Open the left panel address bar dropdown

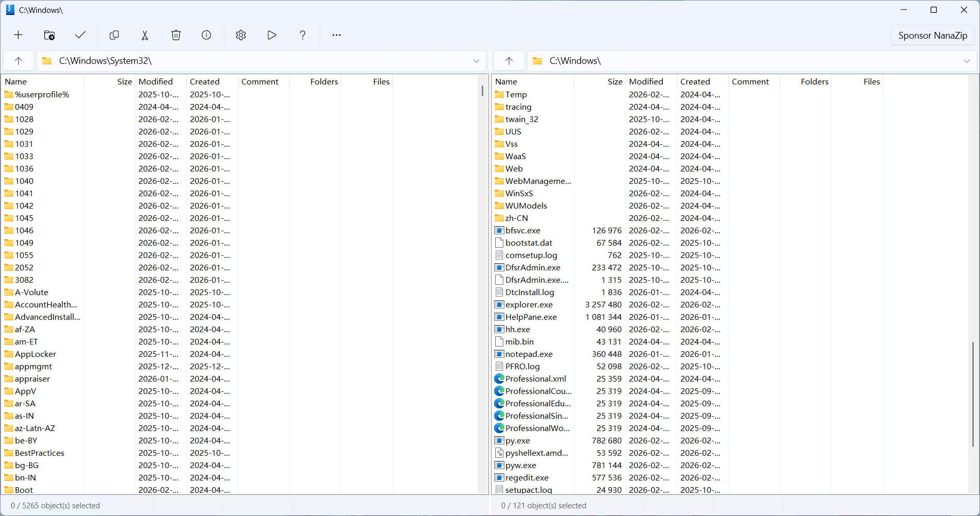coord(476,61)
